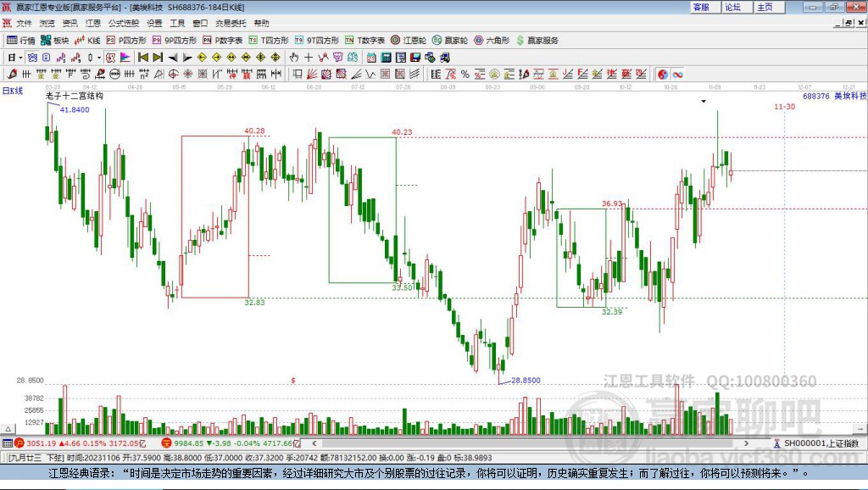Click the first yellow diamond left-arrow icon

[202, 57]
